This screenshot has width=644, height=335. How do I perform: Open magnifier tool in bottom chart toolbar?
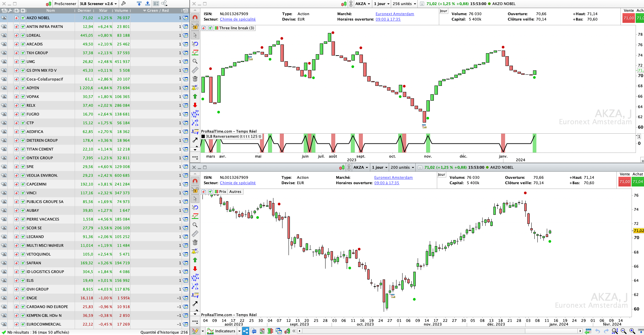pos(195,225)
